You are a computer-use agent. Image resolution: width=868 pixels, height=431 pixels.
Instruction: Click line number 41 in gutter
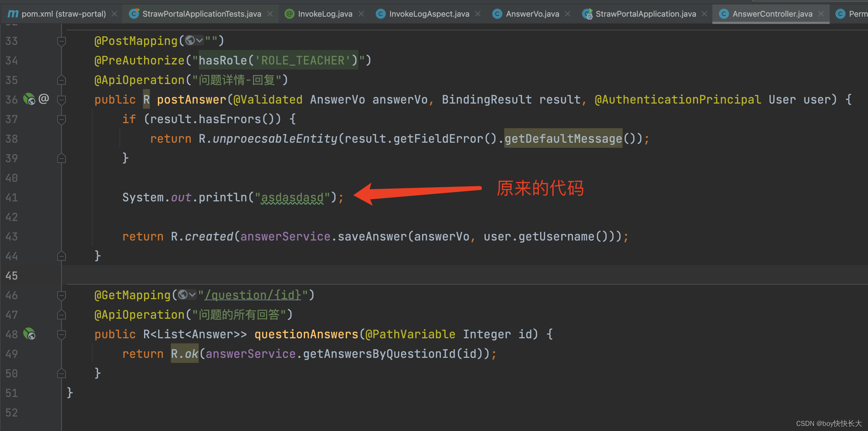pyautogui.click(x=12, y=197)
